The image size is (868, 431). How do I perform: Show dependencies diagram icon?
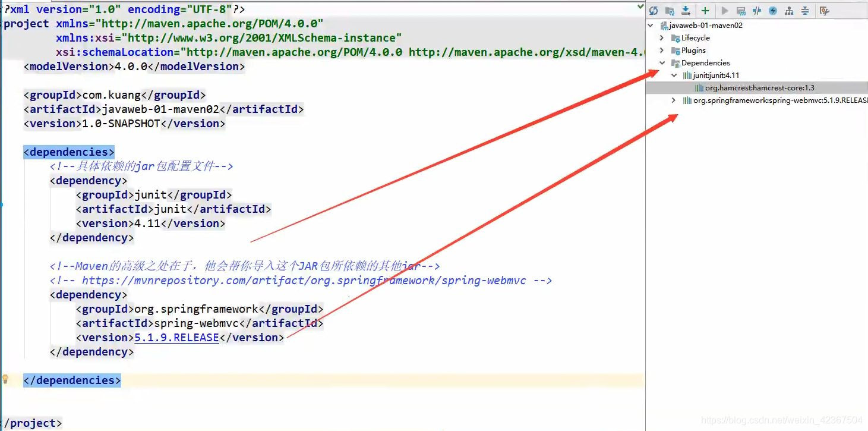[789, 11]
